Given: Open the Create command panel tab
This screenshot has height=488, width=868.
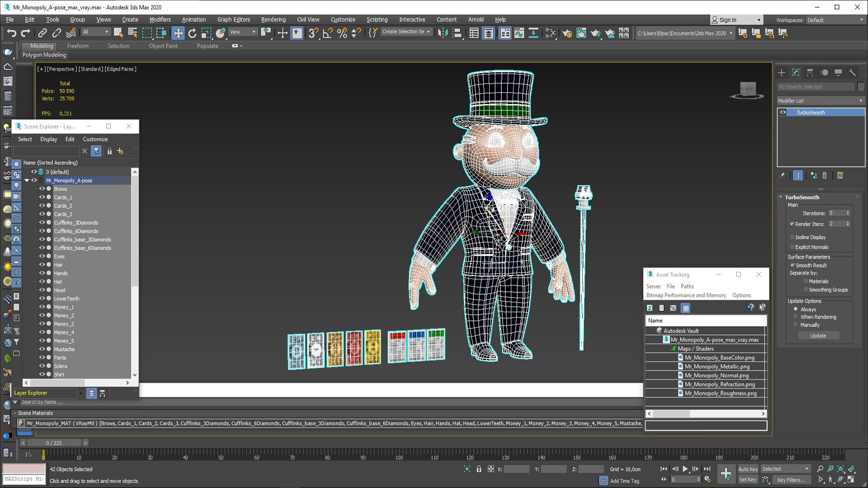Looking at the screenshot, I should [x=782, y=72].
